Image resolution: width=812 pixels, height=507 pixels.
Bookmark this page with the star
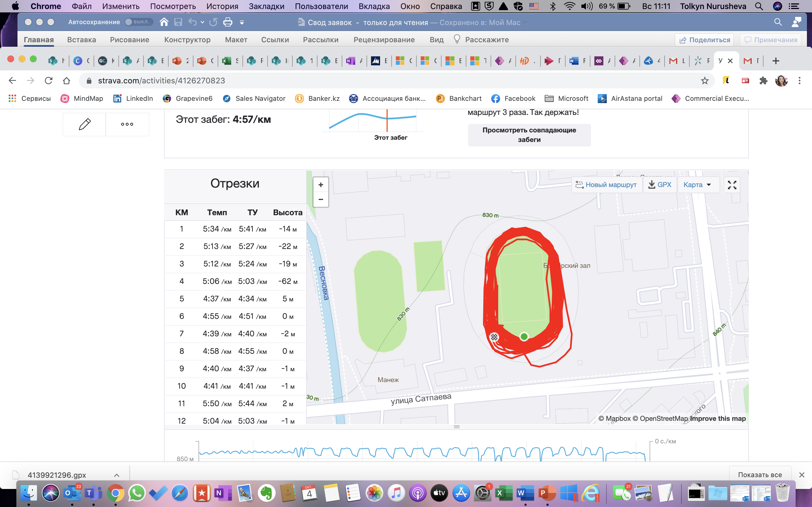point(705,81)
